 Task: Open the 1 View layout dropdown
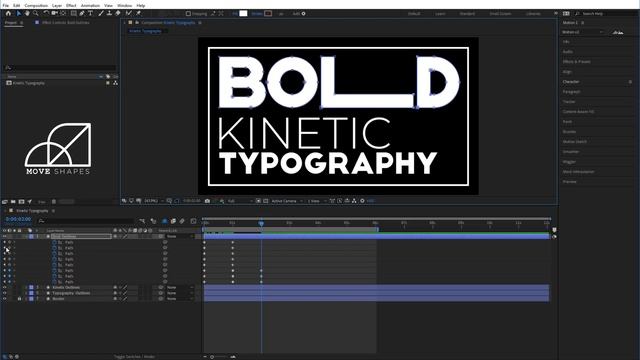click(317, 201)
